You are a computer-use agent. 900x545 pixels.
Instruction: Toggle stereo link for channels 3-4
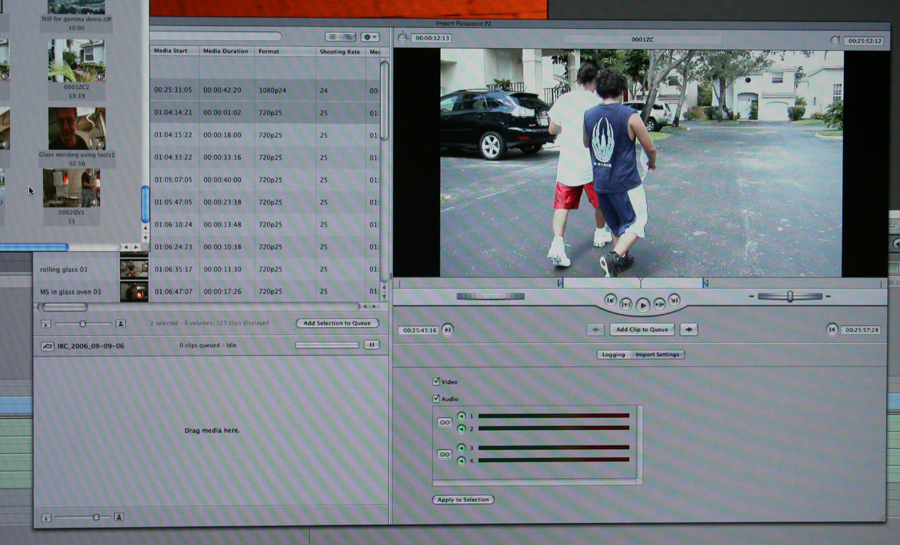[444, 454]
